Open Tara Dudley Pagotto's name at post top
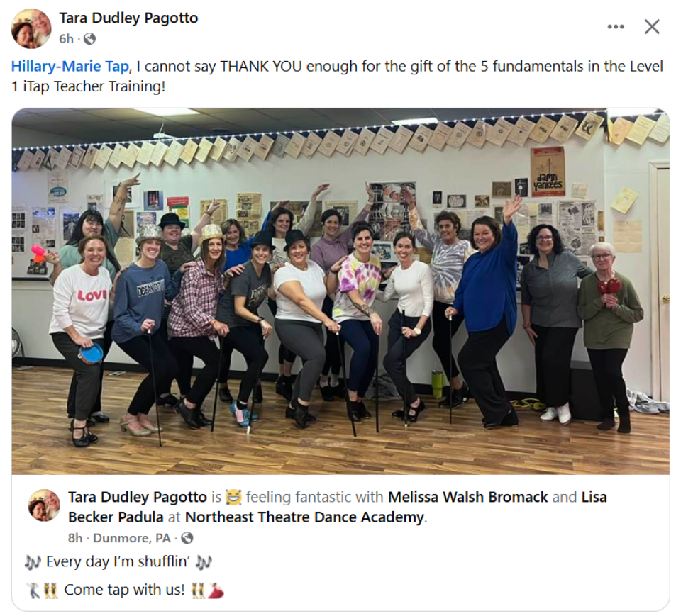676x616 pixels. point(128,18)
